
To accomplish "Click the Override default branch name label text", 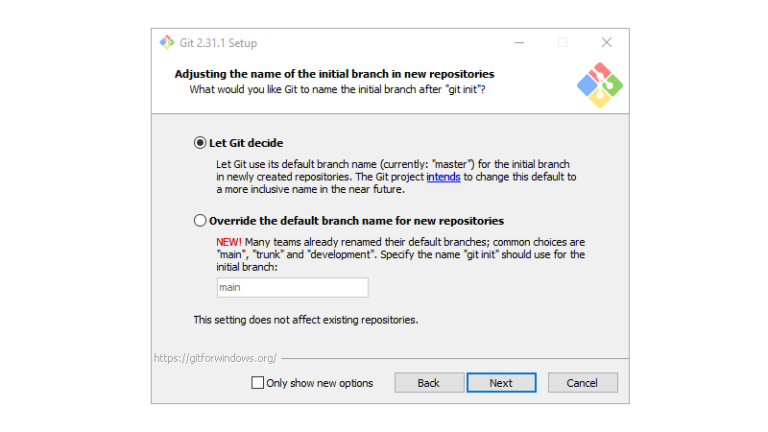I will pyautogui.click(x=357, y=221).
